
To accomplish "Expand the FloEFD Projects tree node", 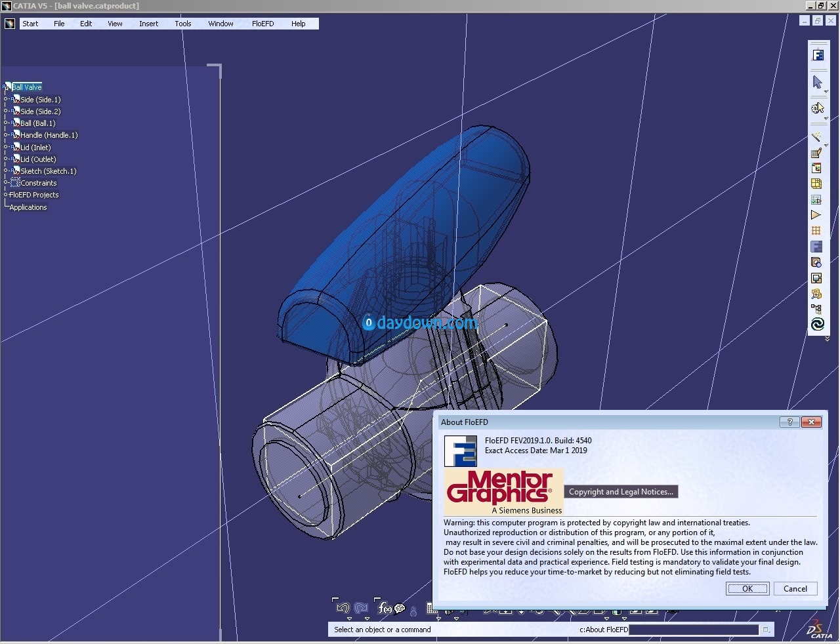I will tap(6, 195).
